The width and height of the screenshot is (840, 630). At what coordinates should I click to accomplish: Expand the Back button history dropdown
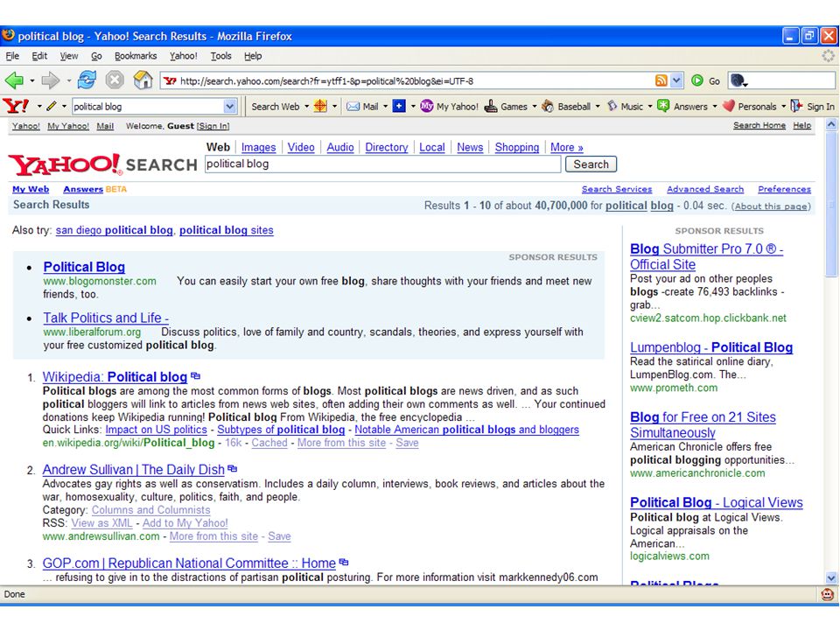(32, 80)
